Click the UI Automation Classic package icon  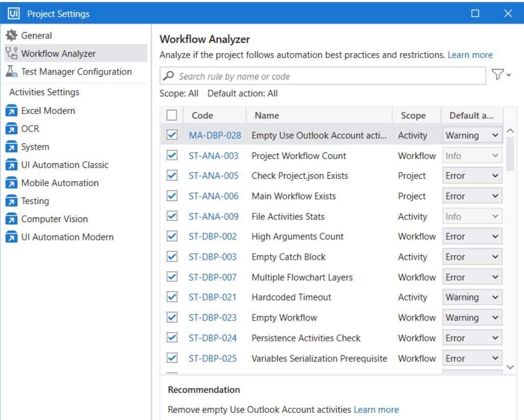[11, 165]
